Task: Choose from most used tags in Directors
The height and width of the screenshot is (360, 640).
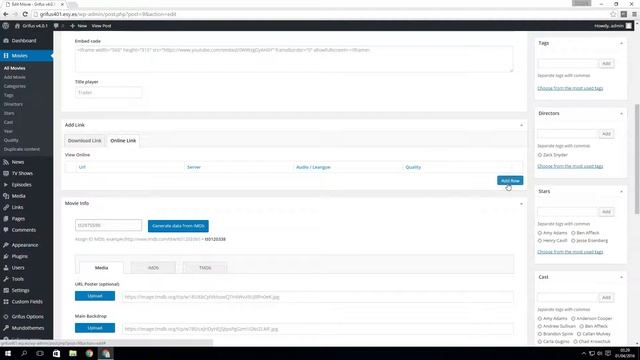Action: point(570,166)
